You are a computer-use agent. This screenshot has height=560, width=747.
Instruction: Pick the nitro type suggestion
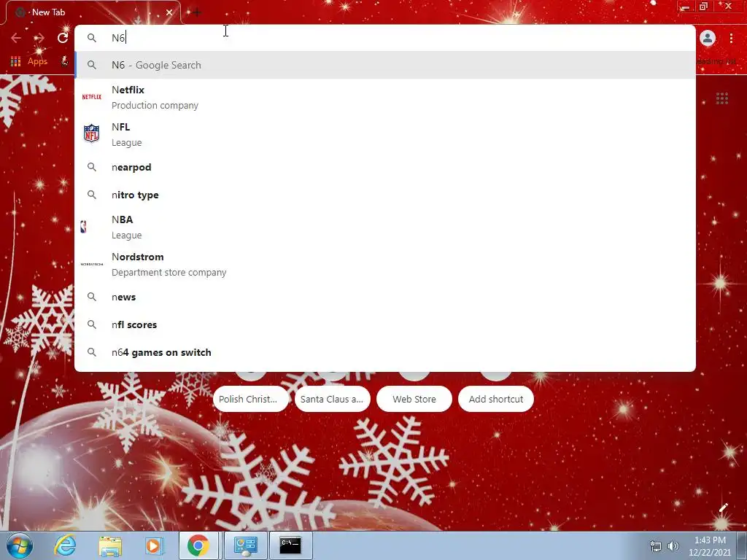(x=385, y=195)
